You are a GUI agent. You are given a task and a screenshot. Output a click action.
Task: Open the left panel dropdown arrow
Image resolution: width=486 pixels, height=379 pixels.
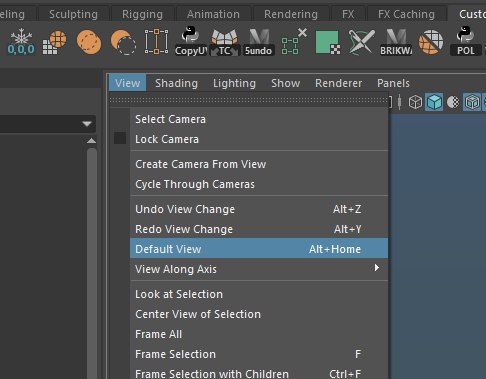[x=87, y=124]
